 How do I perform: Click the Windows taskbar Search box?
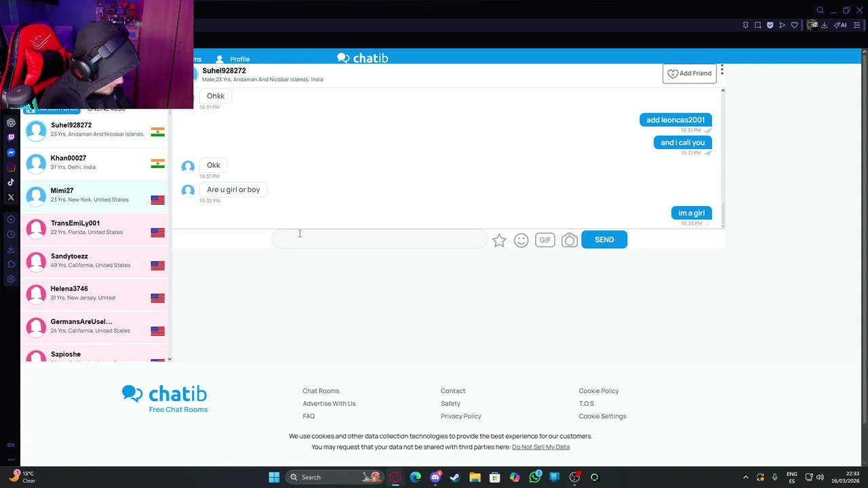point(334,477)
